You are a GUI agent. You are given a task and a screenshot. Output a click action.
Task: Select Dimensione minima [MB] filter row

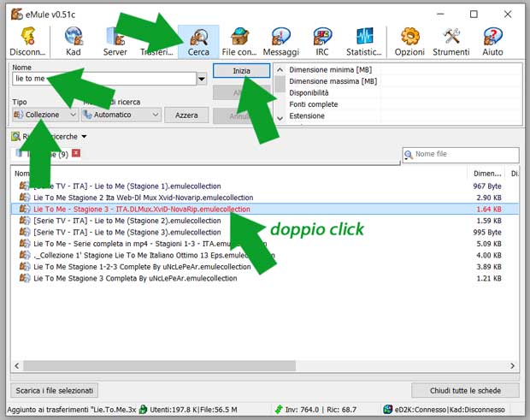403,69
